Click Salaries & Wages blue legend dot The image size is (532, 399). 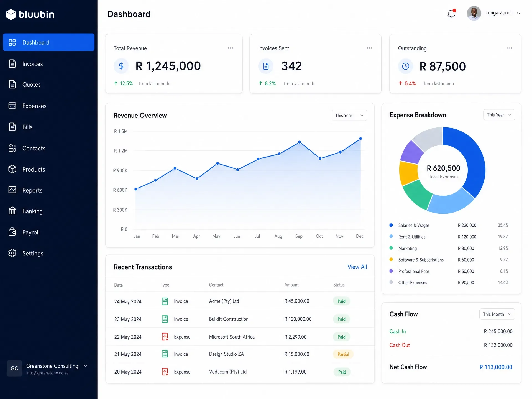point(391,225)
